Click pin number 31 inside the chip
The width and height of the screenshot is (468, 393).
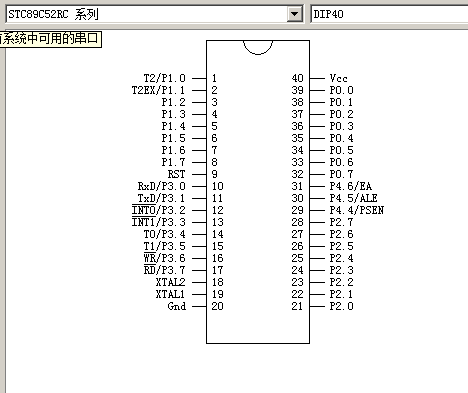click(298, 186)
